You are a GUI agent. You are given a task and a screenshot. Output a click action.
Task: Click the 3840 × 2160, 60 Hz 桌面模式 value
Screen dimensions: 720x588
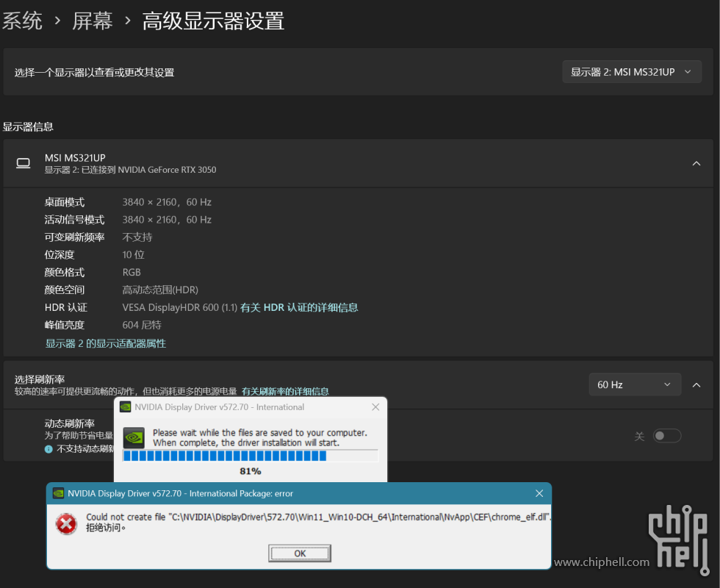pos(167,202)
